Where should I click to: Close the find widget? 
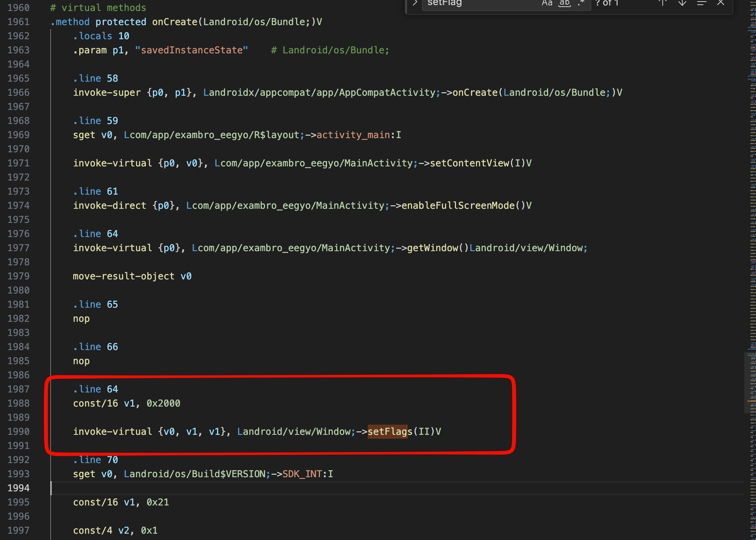pyautogui.click(x=721, y=3)
